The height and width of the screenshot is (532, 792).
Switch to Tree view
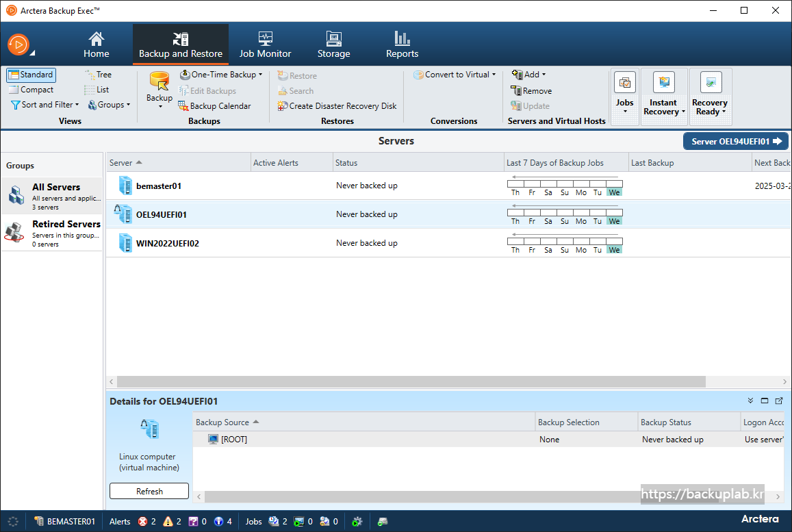coord(98,75)
